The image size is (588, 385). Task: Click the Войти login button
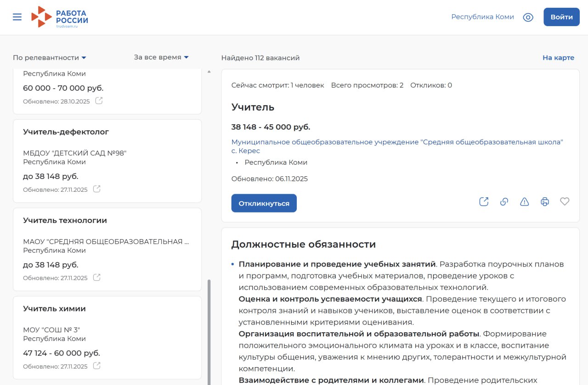click(x=561, y=17)
